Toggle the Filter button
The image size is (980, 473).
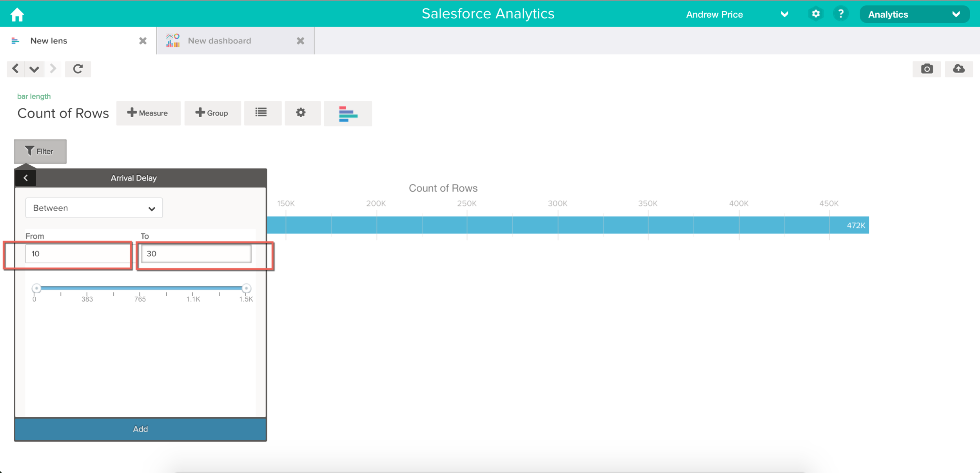40,151
